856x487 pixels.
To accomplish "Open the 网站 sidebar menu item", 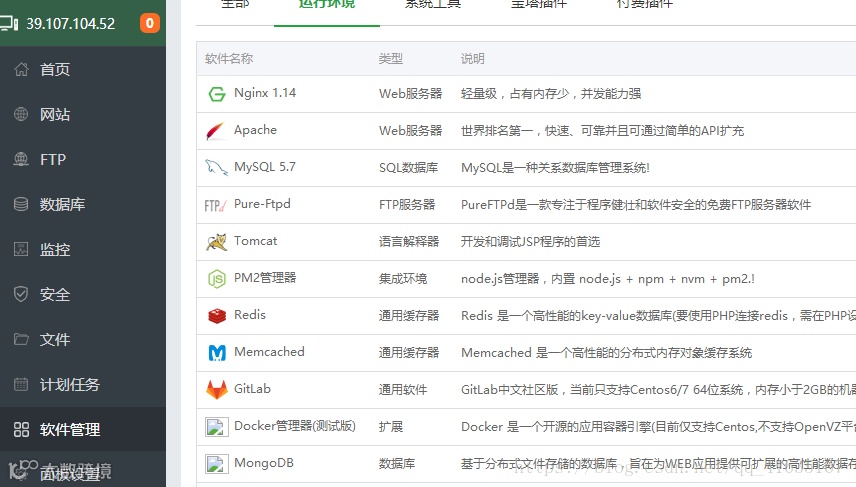I will 83,114.
